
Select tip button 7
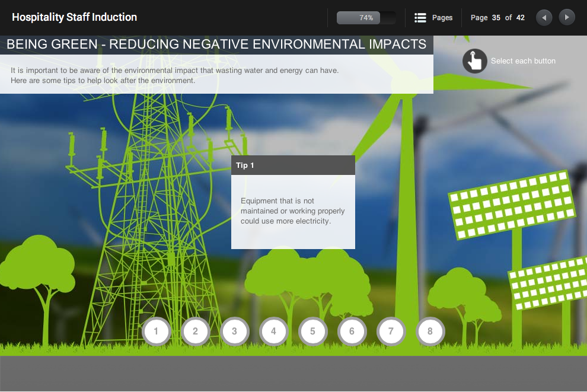(391, 332)
